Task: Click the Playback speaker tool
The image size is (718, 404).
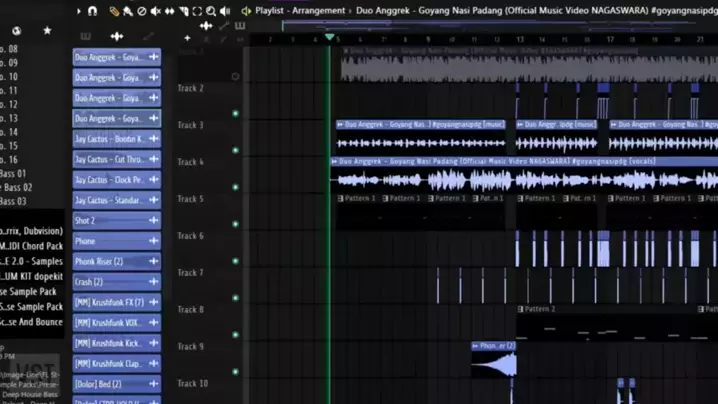Action: pyautogui.click(x=225, y=11)
